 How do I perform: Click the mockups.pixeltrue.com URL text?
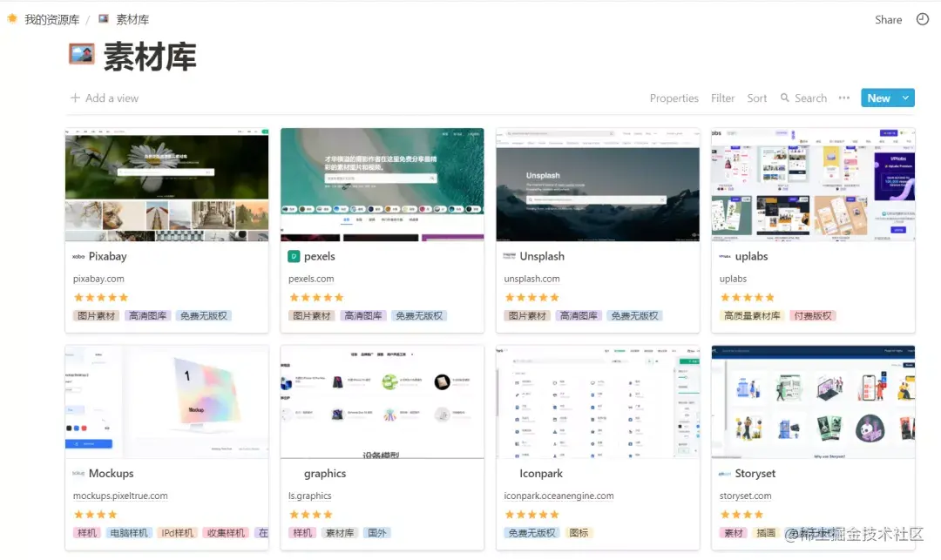[120, 496]
